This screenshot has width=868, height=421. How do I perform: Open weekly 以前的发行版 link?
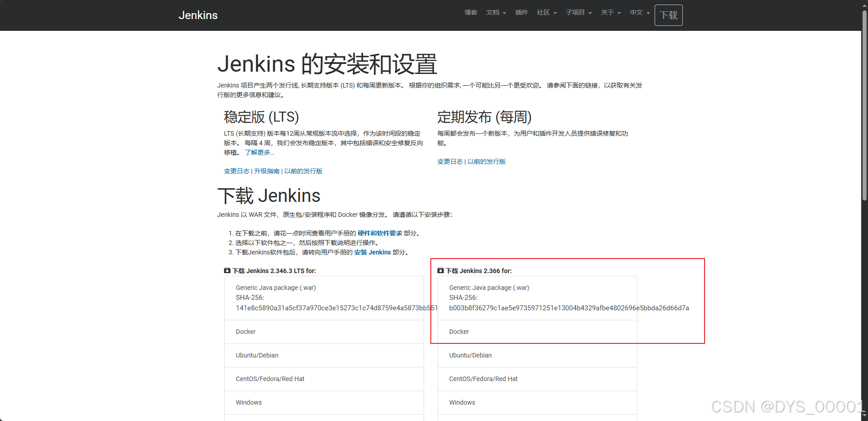pos(487,162)
